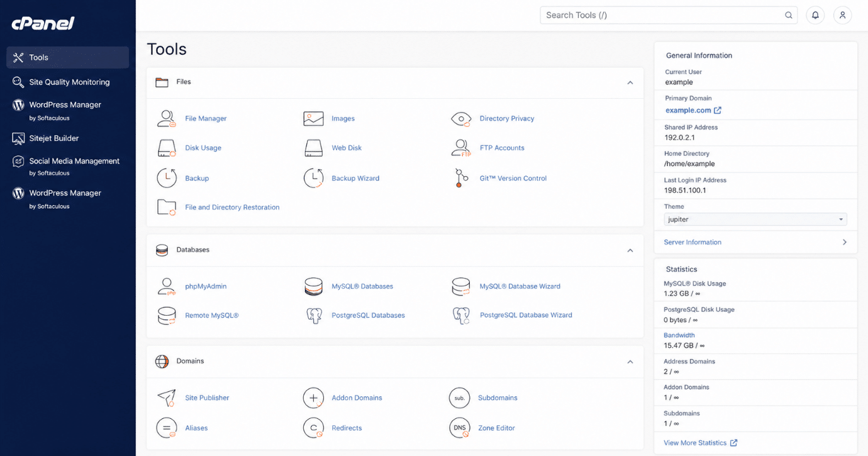Select the Disk Usage icon
Screen dimensions: 868x456
click(x=167, y=148)
